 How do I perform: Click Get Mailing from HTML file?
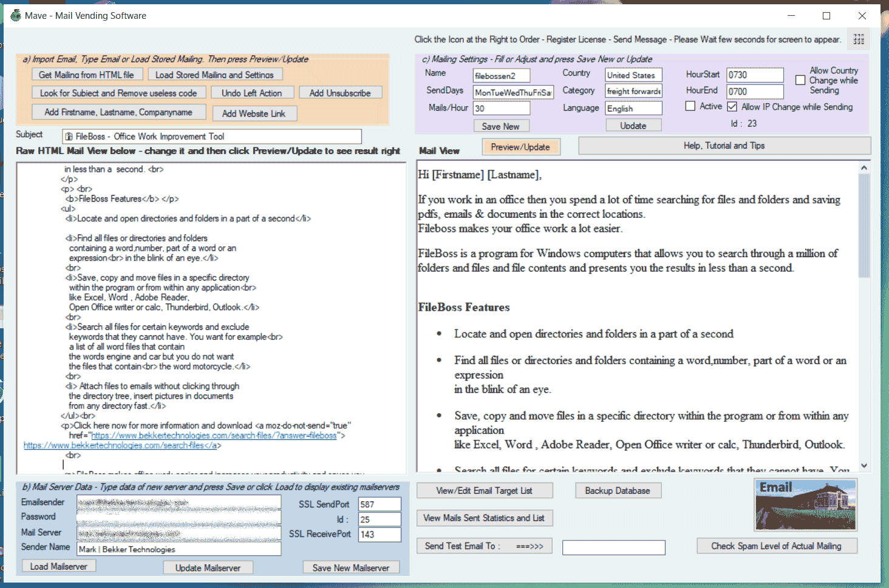click(87, 75)
